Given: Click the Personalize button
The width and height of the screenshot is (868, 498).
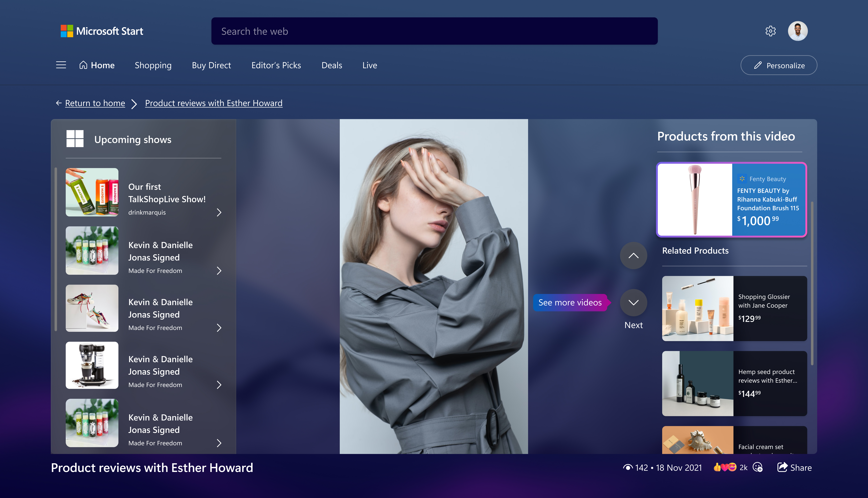Looking at the screenshot, I should [778, 65].
